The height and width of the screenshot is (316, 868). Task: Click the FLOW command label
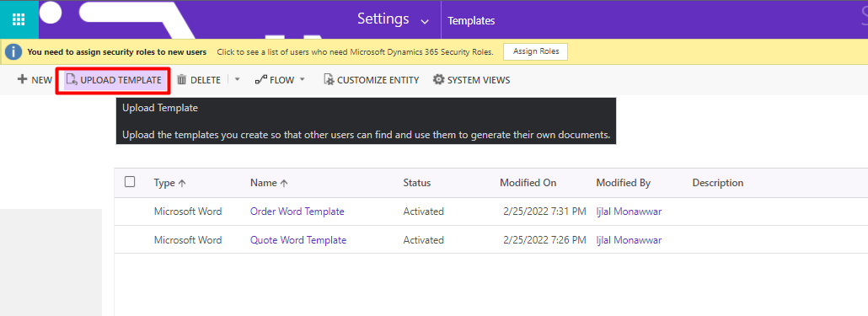coord(281,80)
